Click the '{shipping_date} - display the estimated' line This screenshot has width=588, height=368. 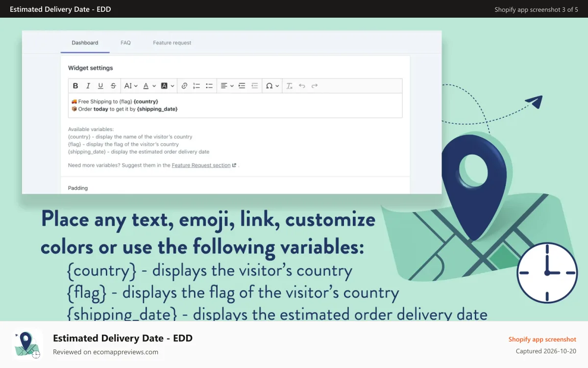pos(139,152)
